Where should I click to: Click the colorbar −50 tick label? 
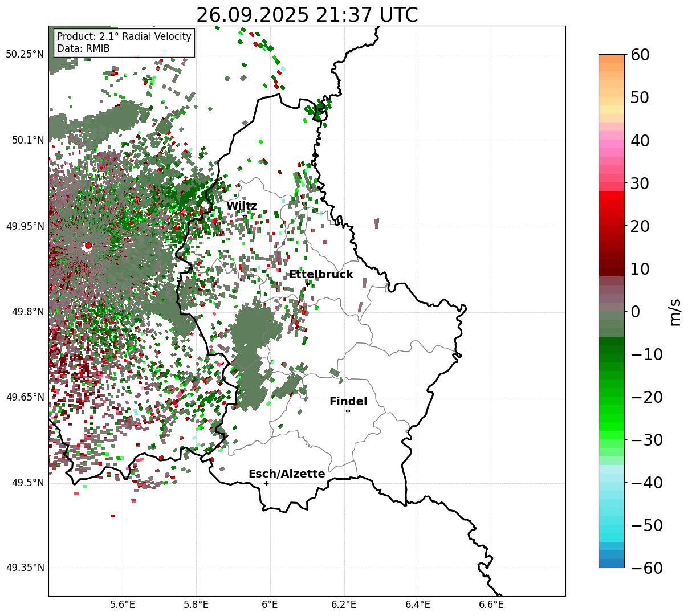[x=646, y=525]
